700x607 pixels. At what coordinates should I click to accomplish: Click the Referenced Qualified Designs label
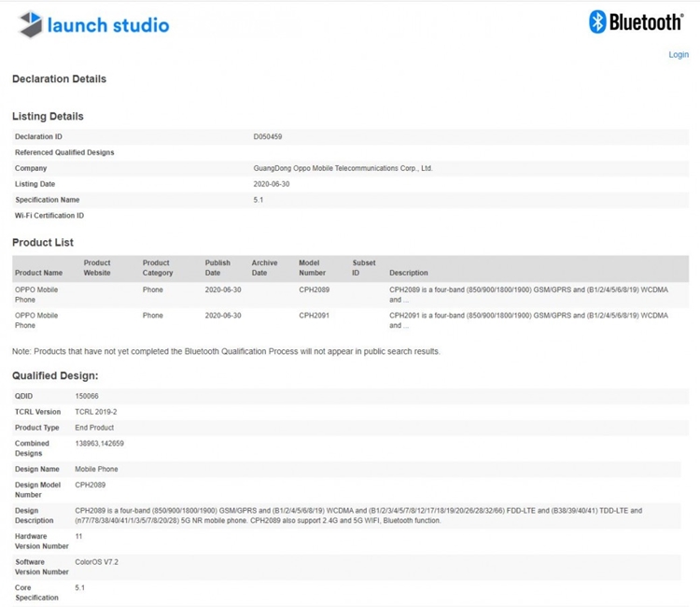64,152
